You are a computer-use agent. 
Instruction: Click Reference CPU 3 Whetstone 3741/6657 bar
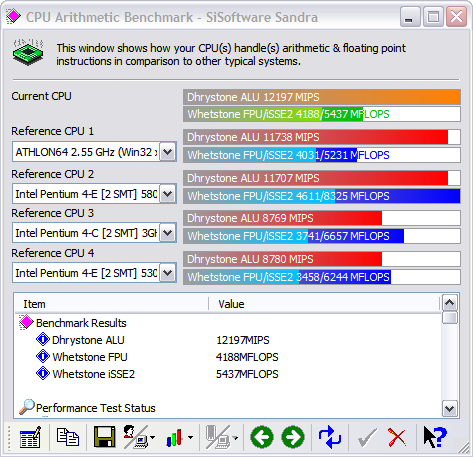coord(322,236)
